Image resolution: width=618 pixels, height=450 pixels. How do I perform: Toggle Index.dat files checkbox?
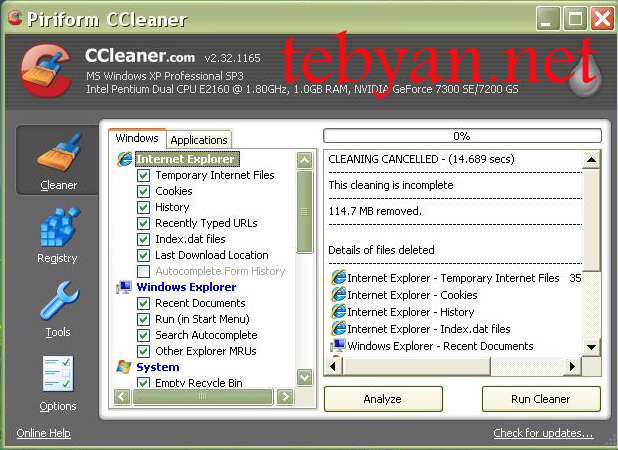tap(143, 239)
